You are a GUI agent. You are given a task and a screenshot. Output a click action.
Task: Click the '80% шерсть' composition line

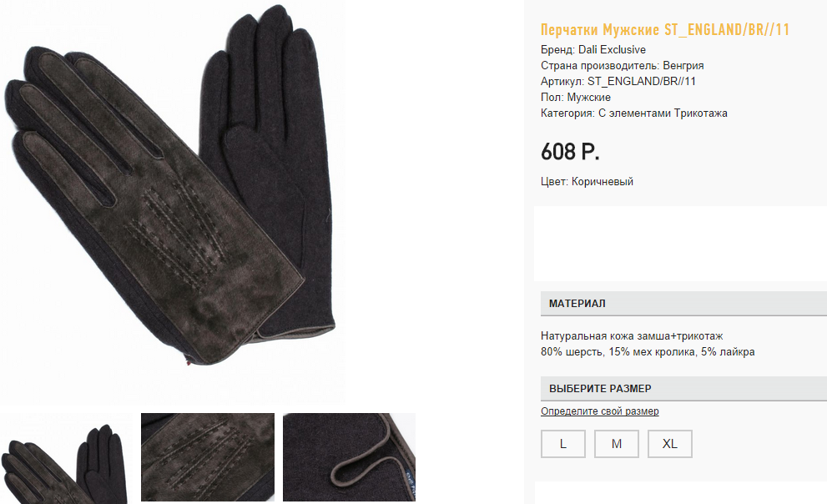pos(648,351)
